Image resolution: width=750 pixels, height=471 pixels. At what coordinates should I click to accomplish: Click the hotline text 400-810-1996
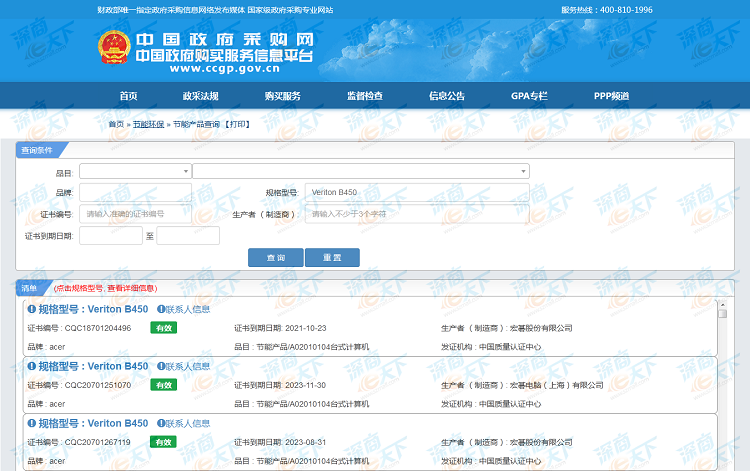(626, 10)
